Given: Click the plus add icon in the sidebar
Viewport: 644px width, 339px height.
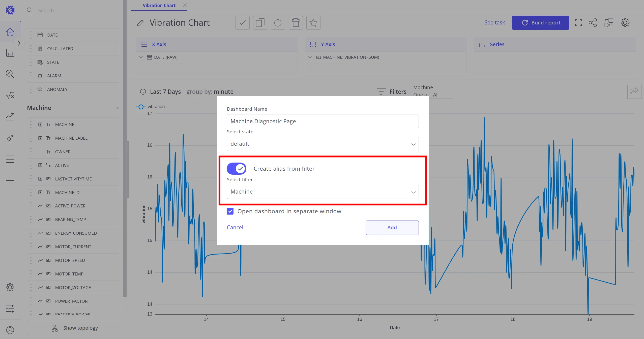Looking at the screenshot, I should point(10,180).
